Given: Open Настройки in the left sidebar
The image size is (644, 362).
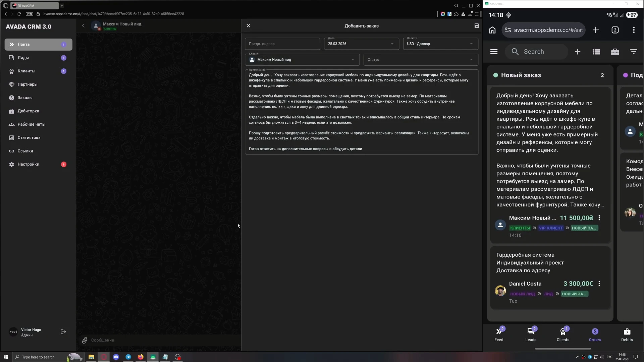Looking at the screenshot, I should pos(28,164).
